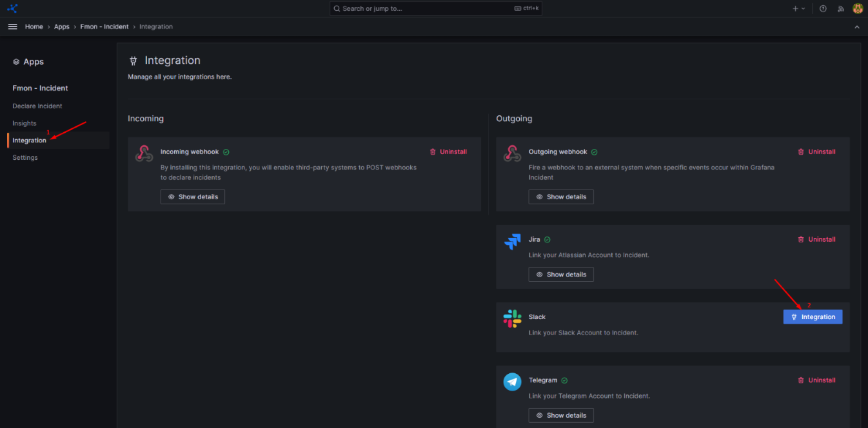Click the Jira logo icon
The image size is (868, 428).
(512, 242)
